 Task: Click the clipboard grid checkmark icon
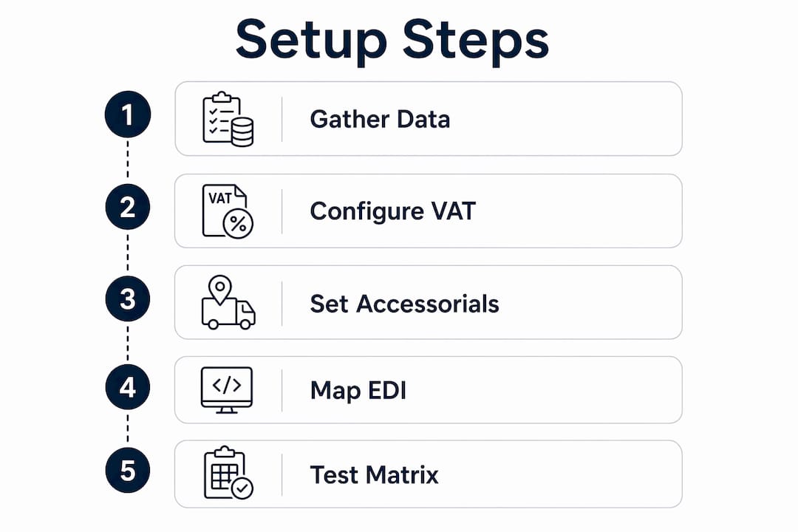tap(228, 472)
